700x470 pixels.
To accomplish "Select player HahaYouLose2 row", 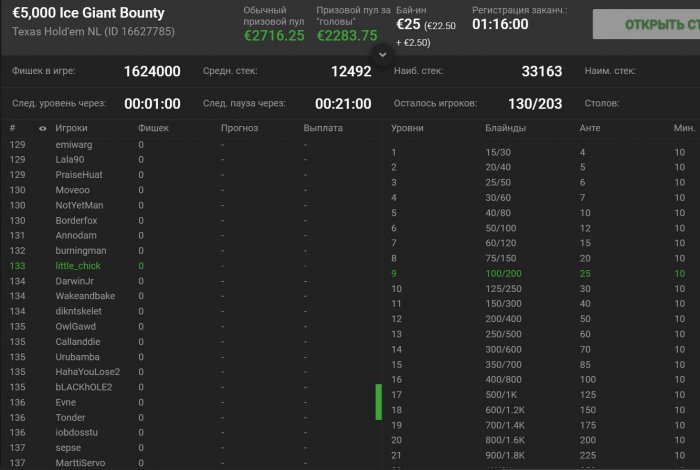I will [x=192, y=372].
